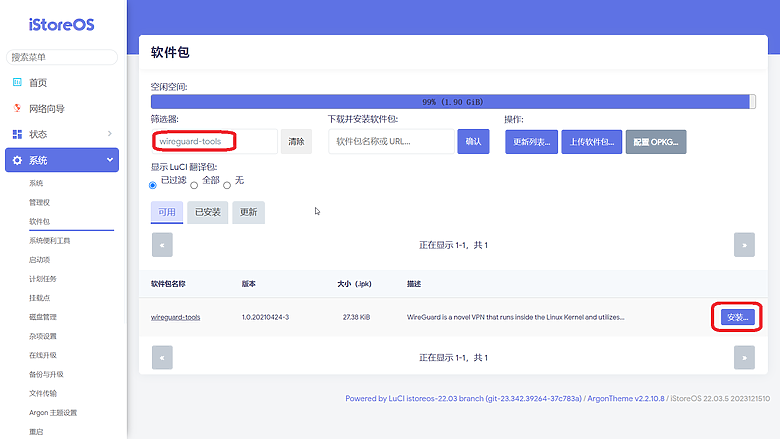
Task: Open the 系统便利工具 submenu entry
Action: pos(49,241)
